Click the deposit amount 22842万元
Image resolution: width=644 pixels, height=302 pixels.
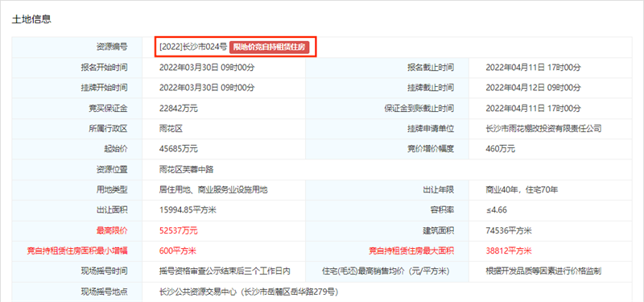pos(179,109)
